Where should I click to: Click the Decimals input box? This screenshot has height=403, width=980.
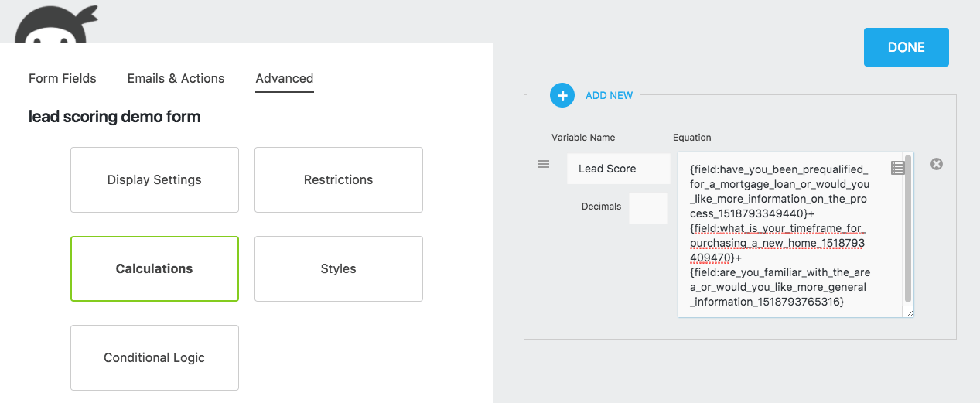647,208
